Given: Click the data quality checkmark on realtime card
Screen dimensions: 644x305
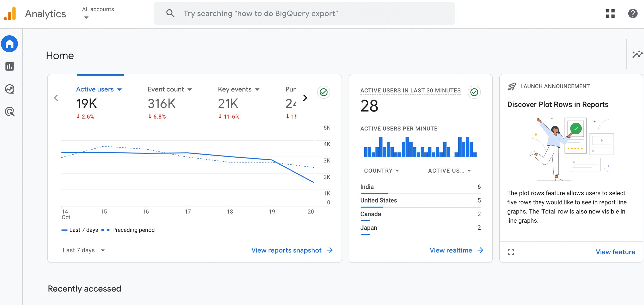Looking at the screenshot, I should 474,92.
